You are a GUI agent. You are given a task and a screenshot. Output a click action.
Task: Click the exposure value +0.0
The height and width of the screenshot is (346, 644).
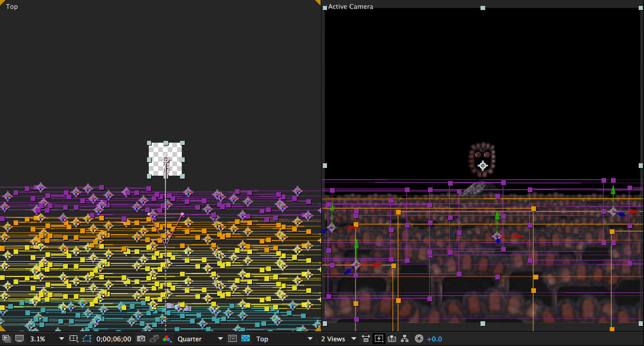[x=434, y=339]
